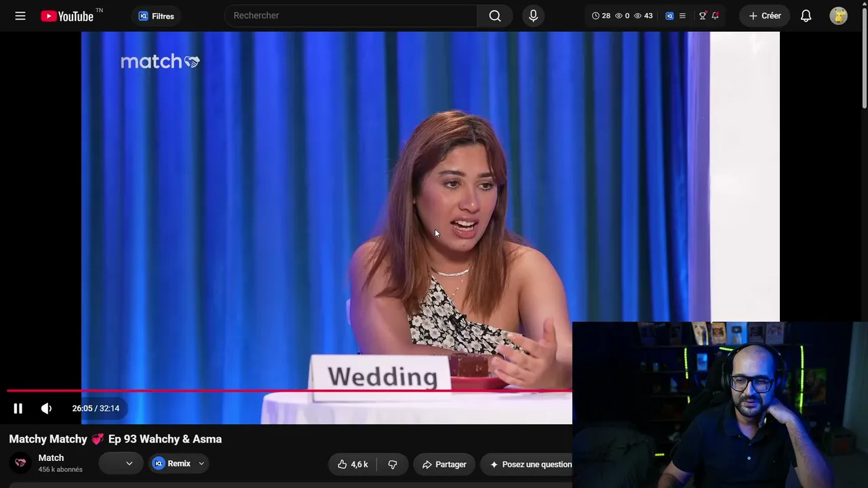868x488 pixels.
Task: Click the clock counter showing 28
Action: point(601,16)
